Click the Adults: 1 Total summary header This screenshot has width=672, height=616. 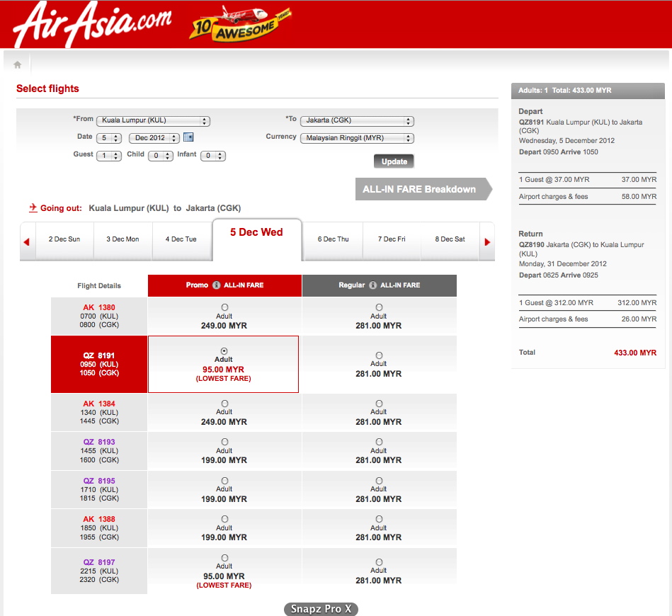588,91
